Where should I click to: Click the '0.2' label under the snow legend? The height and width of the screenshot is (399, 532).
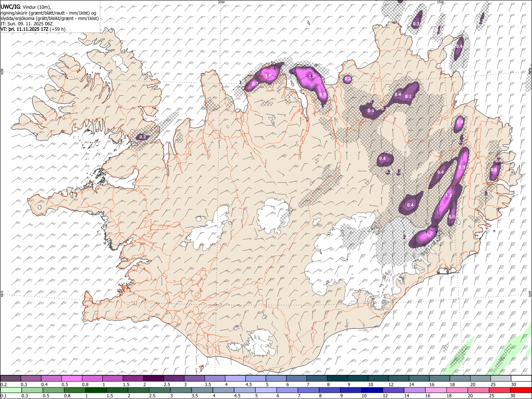(x=3, y=384)
